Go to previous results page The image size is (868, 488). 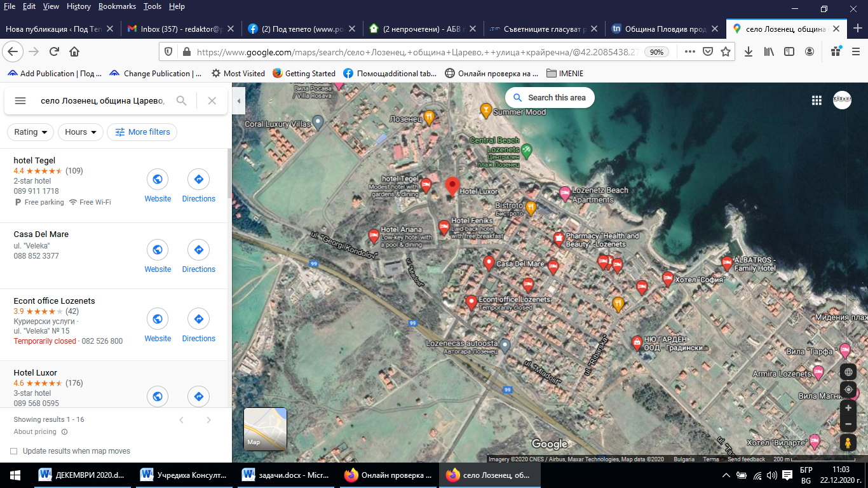[x=182, y=420]
